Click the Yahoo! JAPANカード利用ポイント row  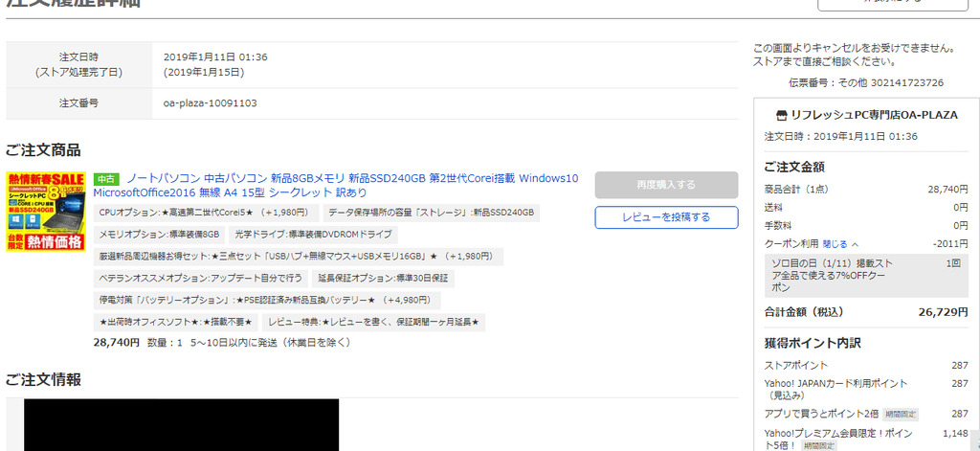pyautogui.click(x=866, y=389)
